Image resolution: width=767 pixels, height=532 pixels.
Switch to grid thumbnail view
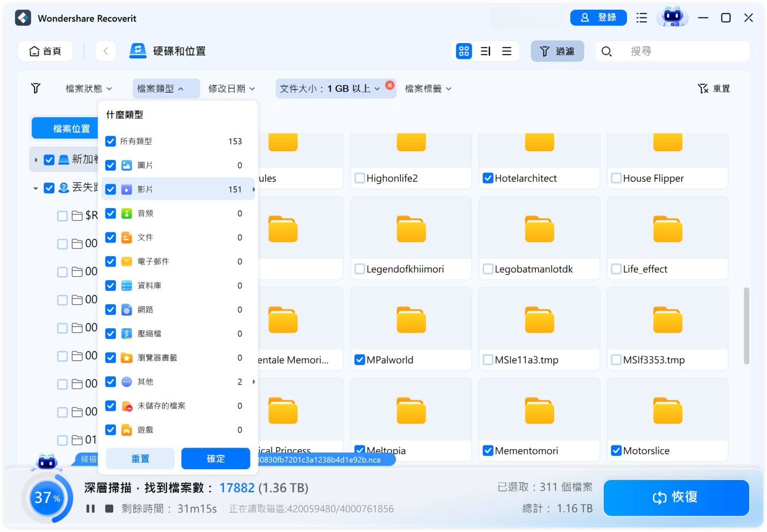[x=464, y=51]
